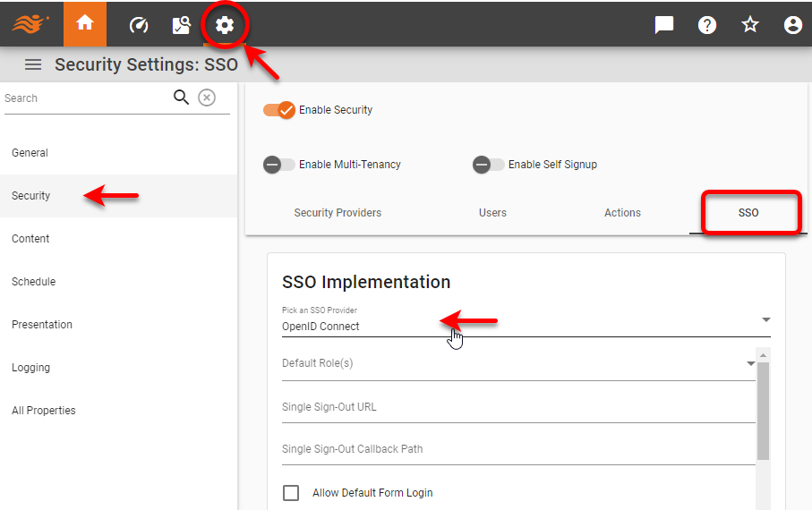Click the Single Sign-Out URL field

pyautogui.click(x=517, y=407)
